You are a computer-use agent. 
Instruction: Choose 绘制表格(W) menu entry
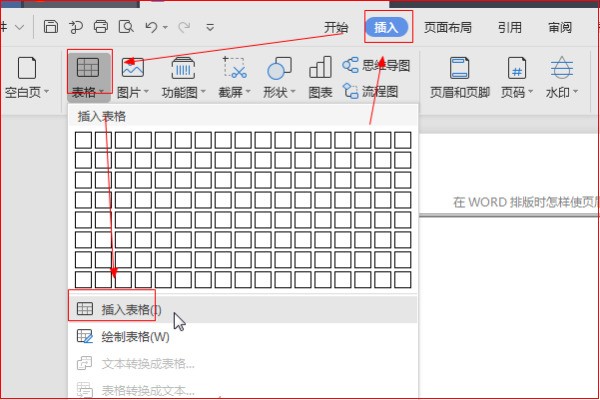point(243,337)
